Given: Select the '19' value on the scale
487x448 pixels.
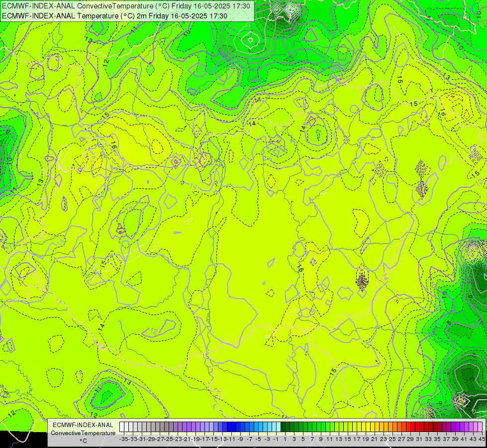Looking at the screenshot, I should click(366, 439).
